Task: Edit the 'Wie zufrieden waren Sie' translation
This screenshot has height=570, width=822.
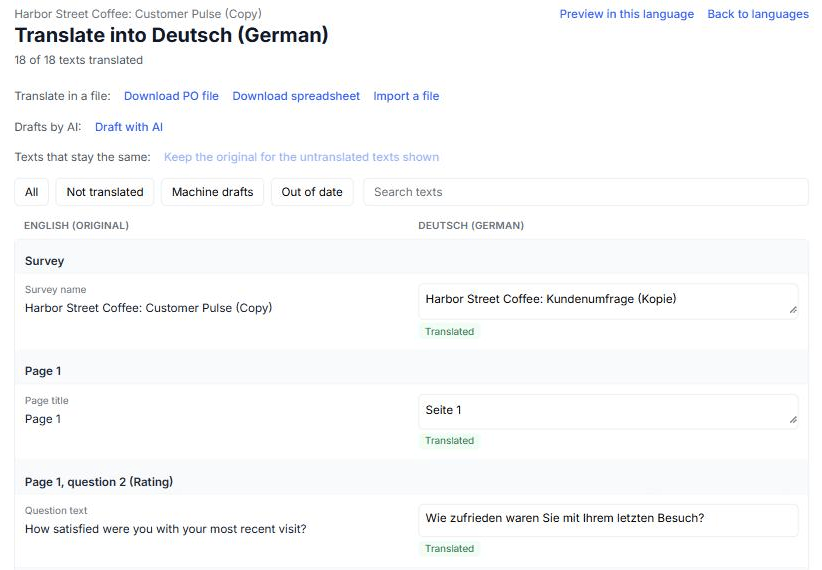Action: click(x=608, y=520)
